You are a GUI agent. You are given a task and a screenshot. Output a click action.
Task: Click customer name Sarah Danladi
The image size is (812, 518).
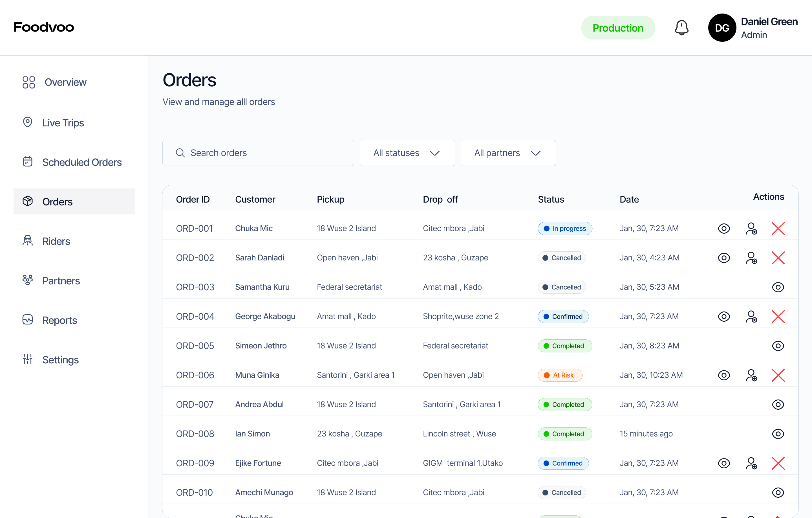coord(260,258)
